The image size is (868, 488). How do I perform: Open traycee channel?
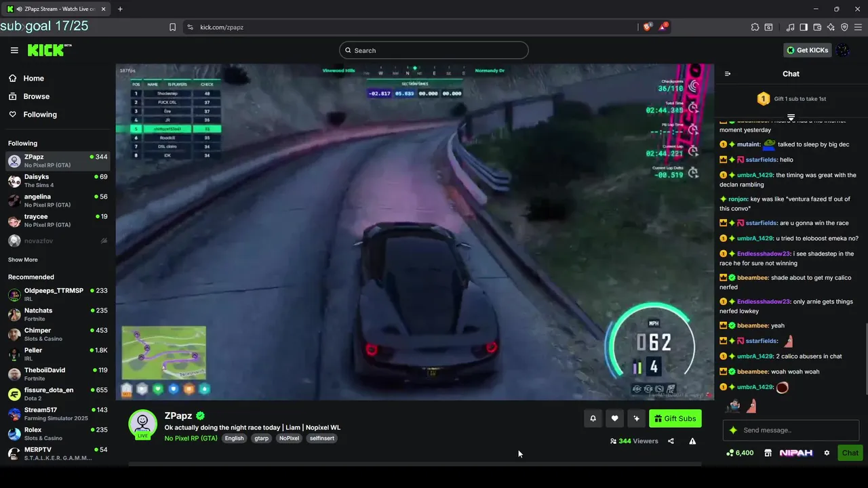click(58, 220)
